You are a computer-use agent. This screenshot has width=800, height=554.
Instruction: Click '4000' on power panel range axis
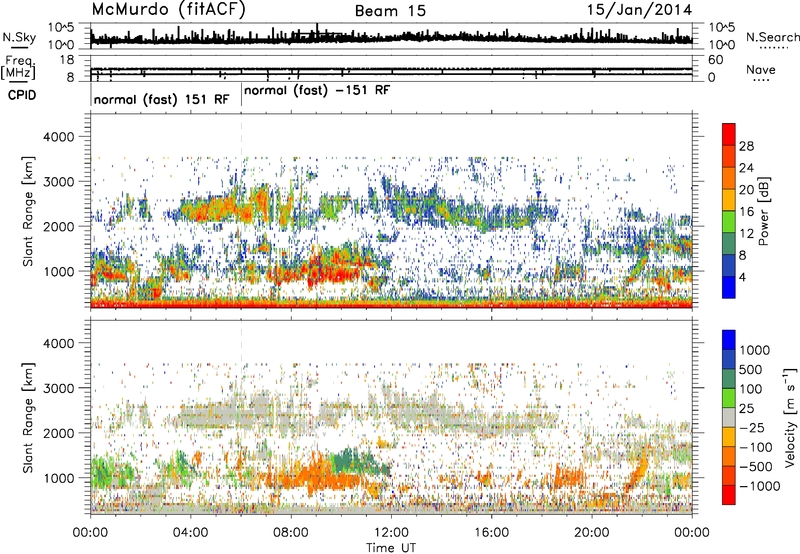58,137
